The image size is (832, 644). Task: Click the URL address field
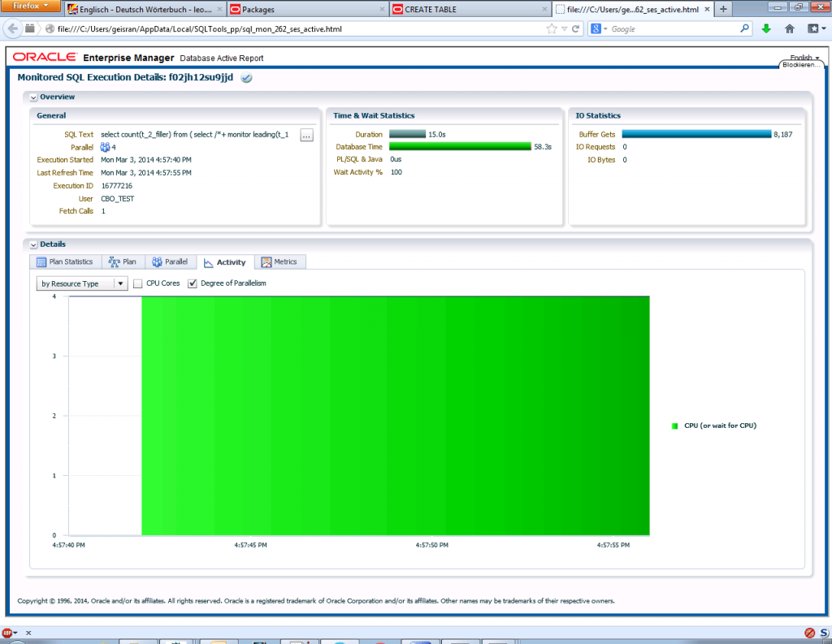coord(297,28)
